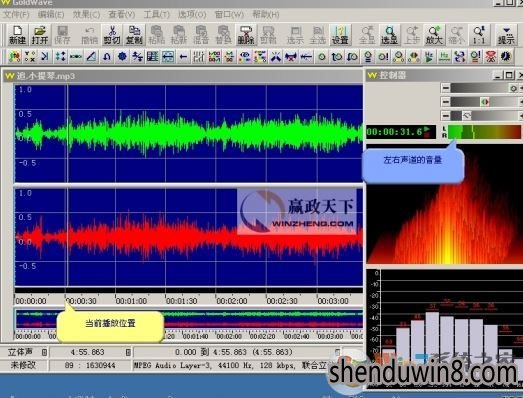Click the balance slider knob in controller
The width and height of the screenshot is (523, 398).
pos(485,102)
